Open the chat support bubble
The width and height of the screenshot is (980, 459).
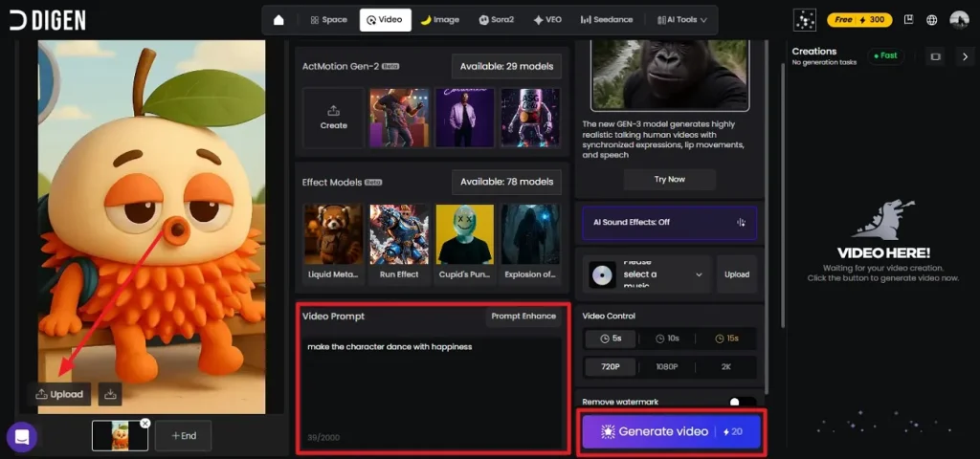[22, 437]
